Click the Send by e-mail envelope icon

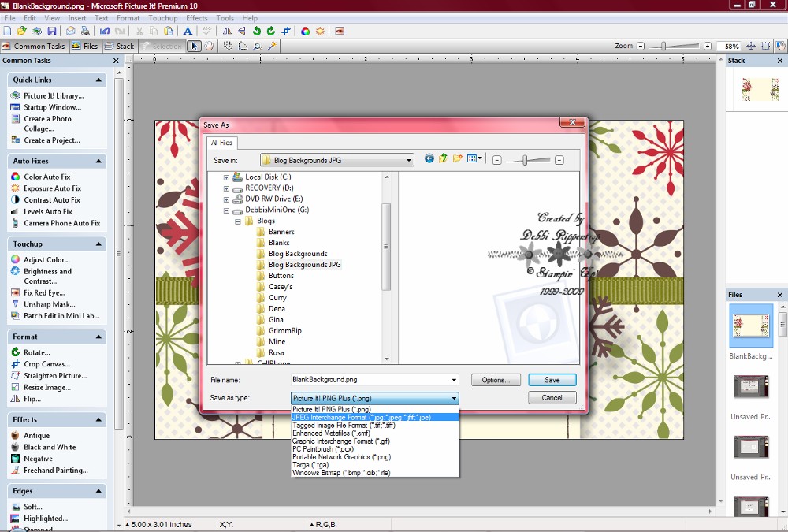[x=71, y=32]
